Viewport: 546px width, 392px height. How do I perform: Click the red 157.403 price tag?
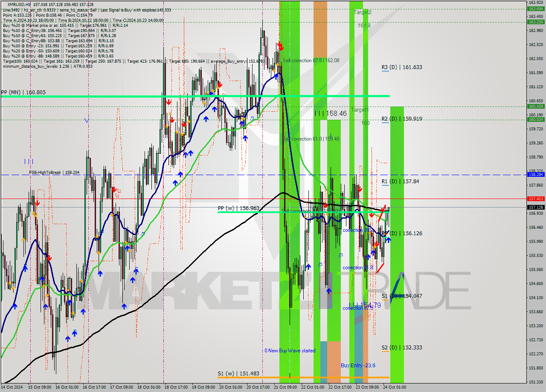536,199
